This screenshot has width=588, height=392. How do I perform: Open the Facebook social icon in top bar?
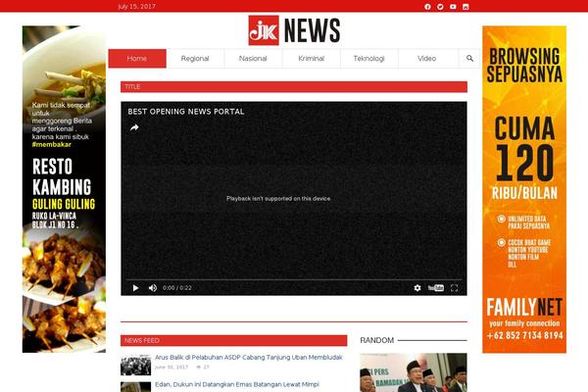pos(427,7)
